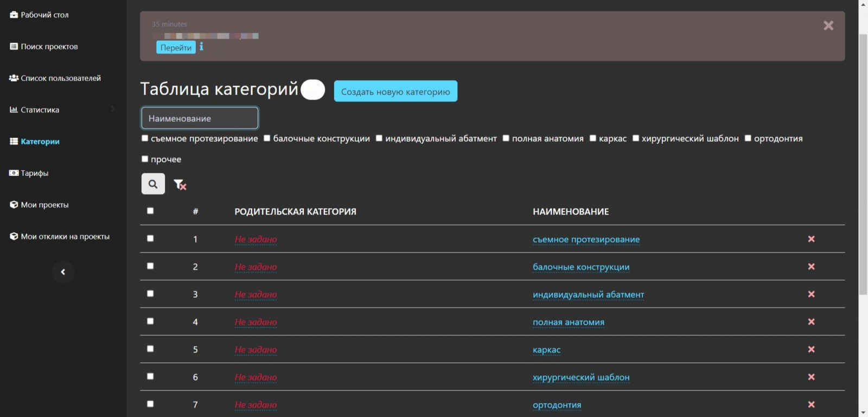Delete the row 'съемное протезирование'
Image resolution: width=868 pixels, height=417 pixels.
(811, 239)
